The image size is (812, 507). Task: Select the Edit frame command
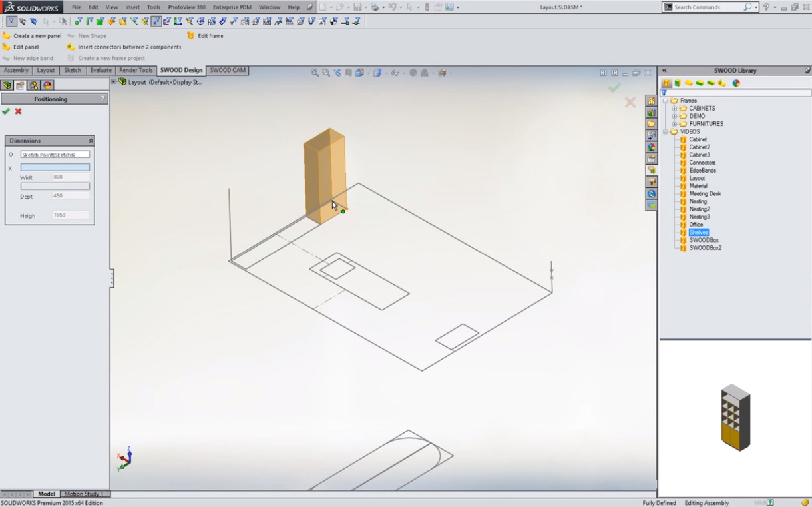(210, 36)
